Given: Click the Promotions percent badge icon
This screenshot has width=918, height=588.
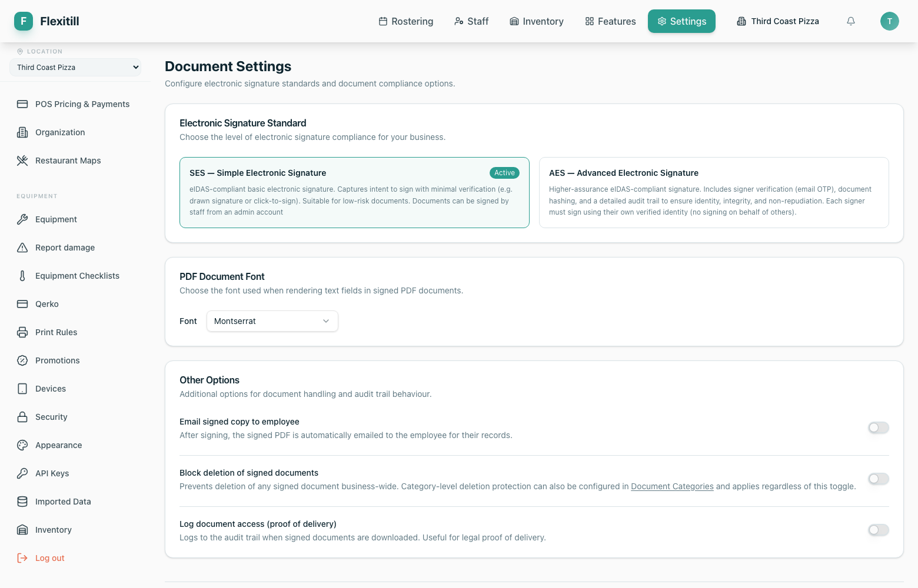Looking at the screenshot, I should pos(22,360).
